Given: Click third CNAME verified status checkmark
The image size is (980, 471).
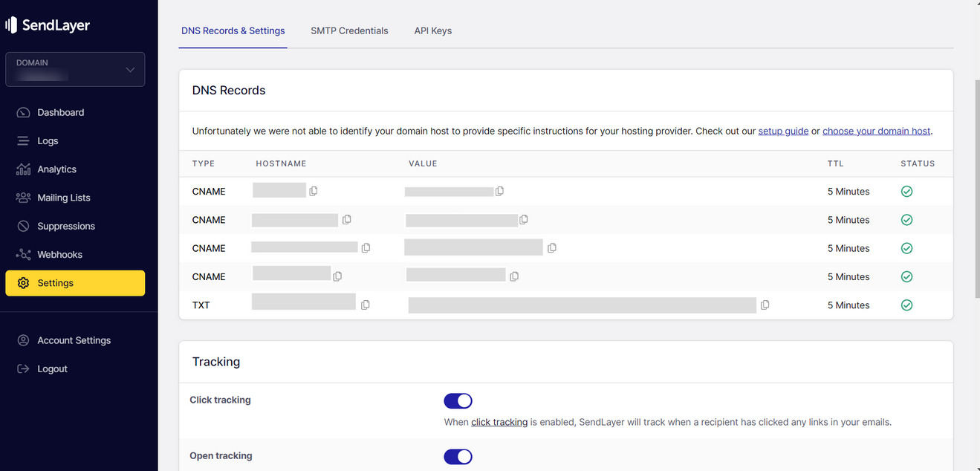Looking at the screenshot, I should (906, 248).
